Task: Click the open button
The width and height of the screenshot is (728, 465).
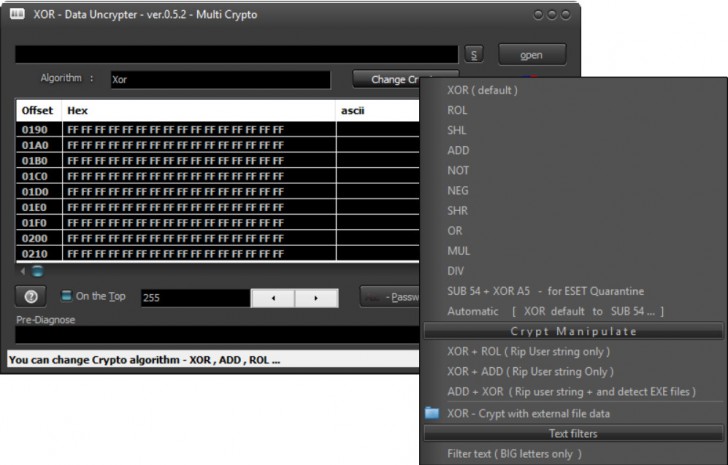Action: pos(532,55)
